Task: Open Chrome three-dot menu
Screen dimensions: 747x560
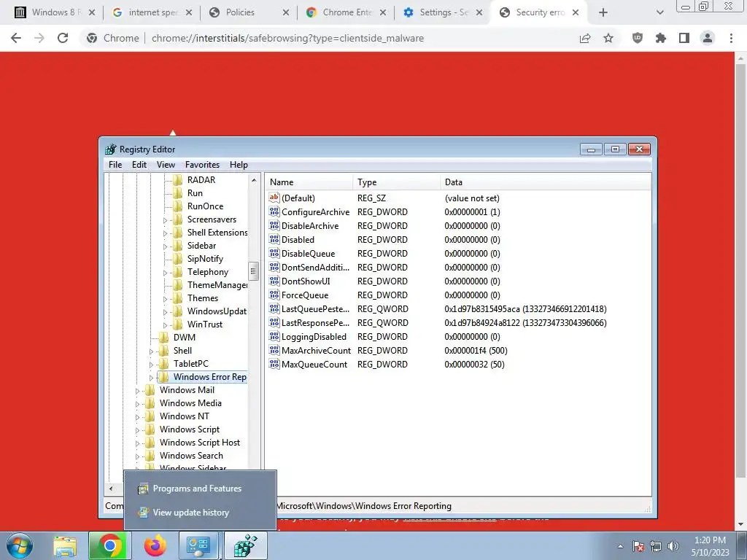Action: 731,38
